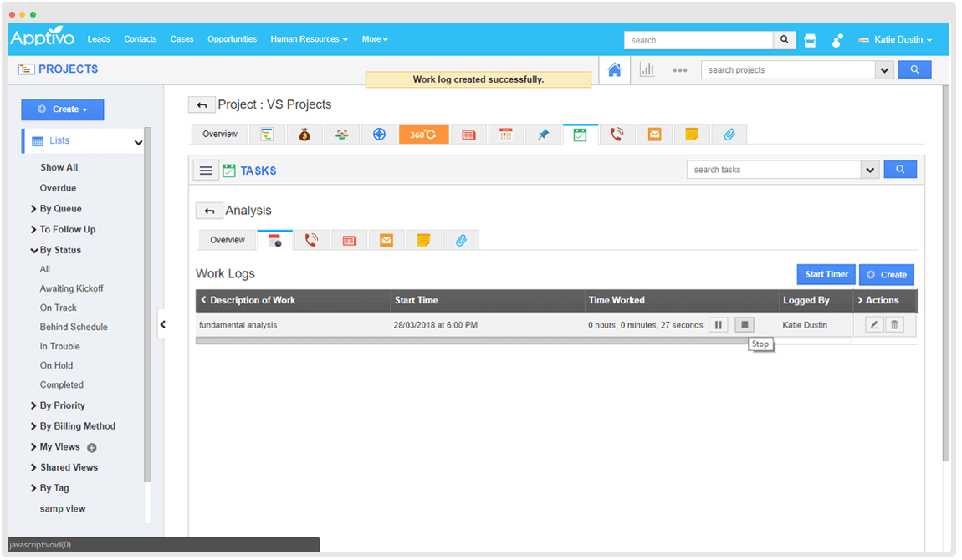
Task: Open the task call logs tab
Action: pyautogui.click(x=311, y=240)
